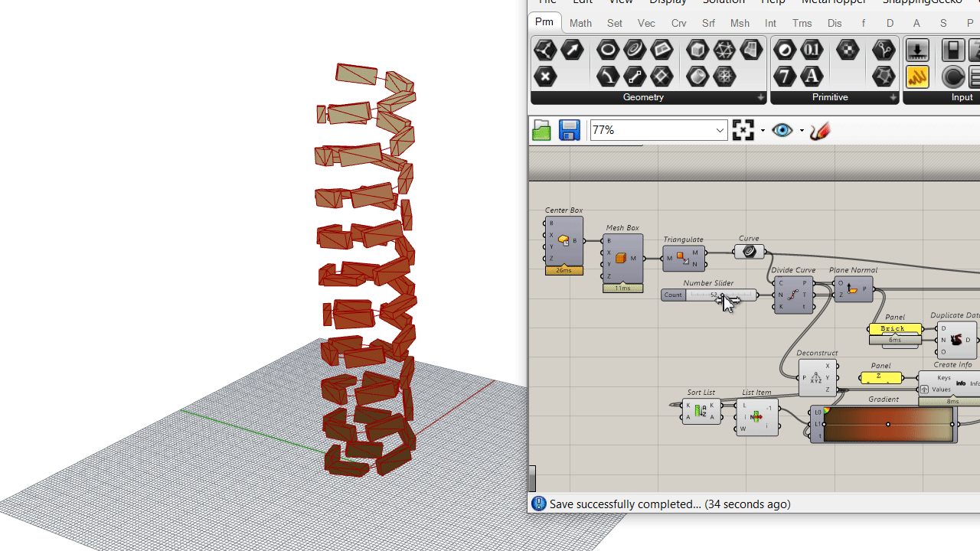
Task: Switch to the Trns tab
Action: tap(802, 23)
